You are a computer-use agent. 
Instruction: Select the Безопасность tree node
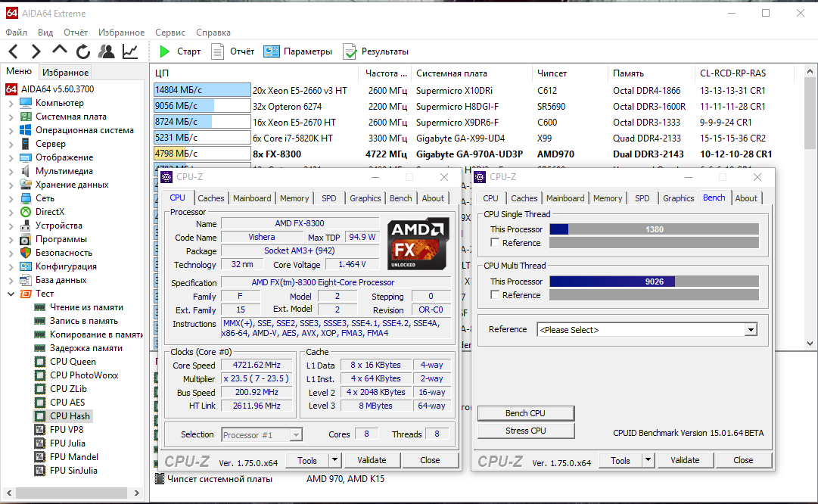click(x=64, y=253)
